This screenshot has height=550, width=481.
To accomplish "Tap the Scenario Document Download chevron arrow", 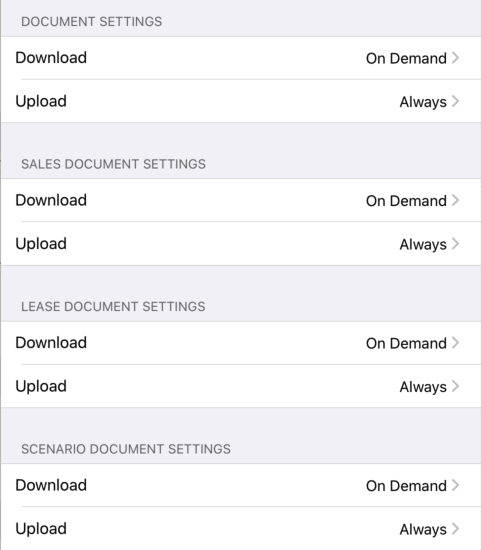I will pyautogui.click(x=455, y=485).
